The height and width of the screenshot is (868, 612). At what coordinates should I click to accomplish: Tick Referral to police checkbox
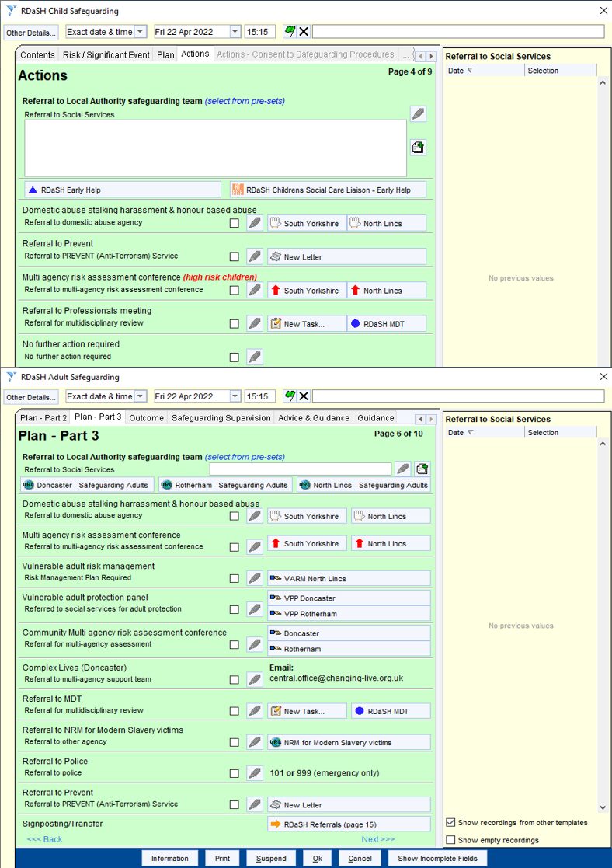(x=235, y=773)
